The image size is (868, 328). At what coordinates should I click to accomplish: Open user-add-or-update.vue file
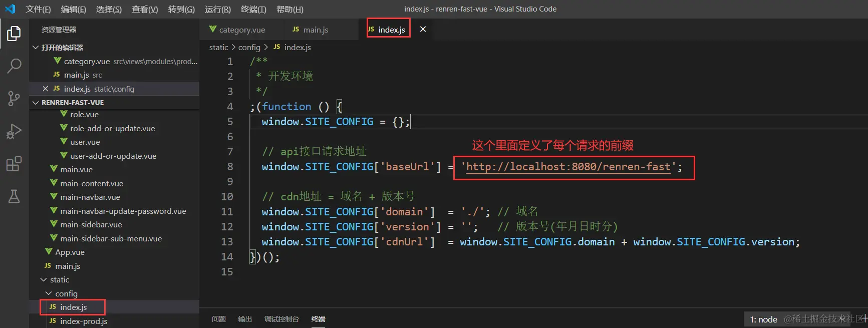pyautogui.click(x=114, y=156)
